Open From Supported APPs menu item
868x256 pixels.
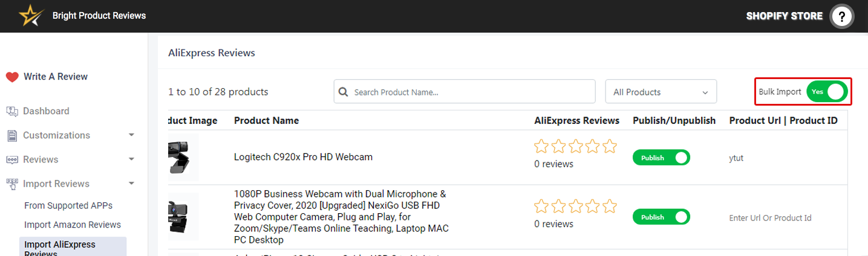[x=68, y=205]
